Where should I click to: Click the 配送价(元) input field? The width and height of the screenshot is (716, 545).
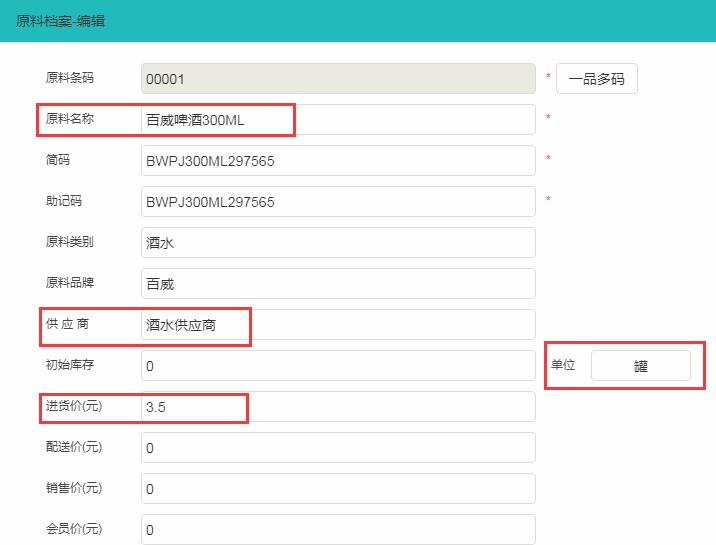(338, 447)
